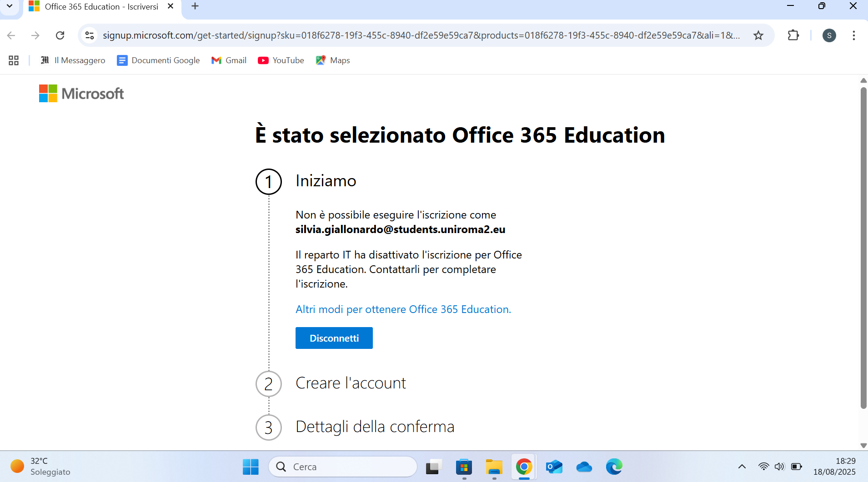Open Microsoft Store from the taskbar

(x=464, y=467)
